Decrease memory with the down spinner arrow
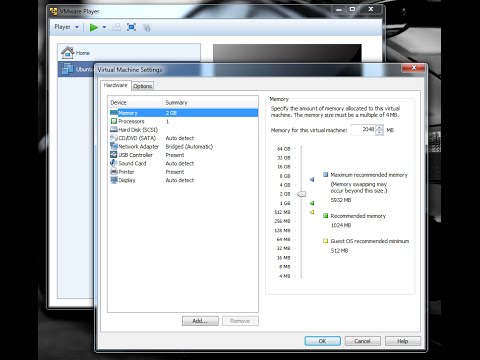Viewport: 480px width, 360px height. tap(380, 133)
